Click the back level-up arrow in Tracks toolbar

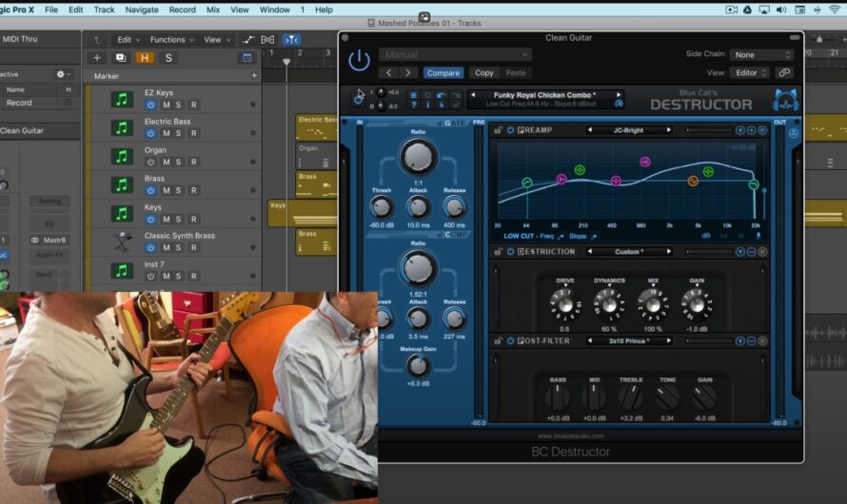coord(97,39)
